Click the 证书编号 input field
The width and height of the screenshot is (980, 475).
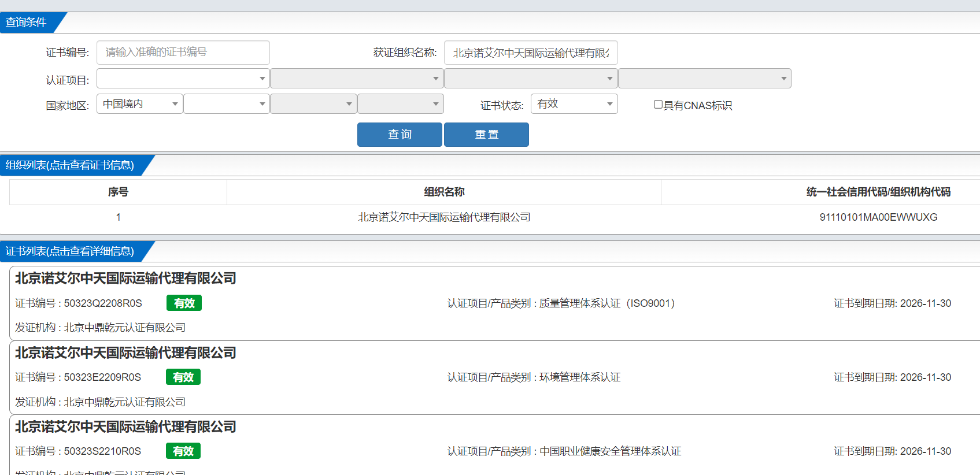(x=183, y=53)
